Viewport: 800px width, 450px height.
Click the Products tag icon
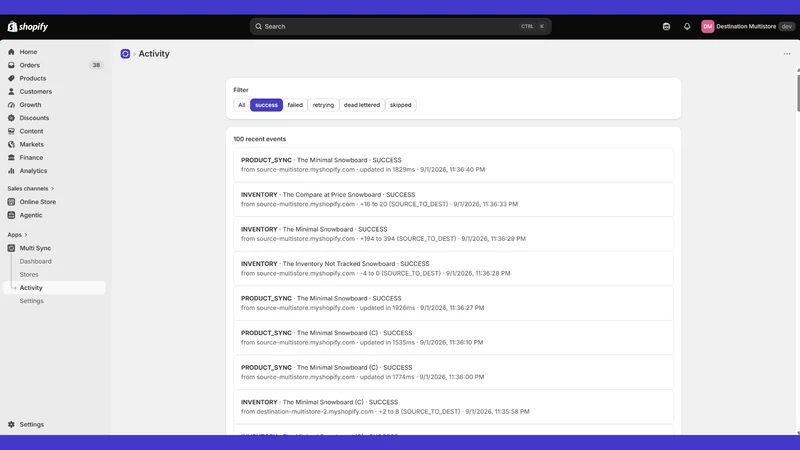click(x=11, y=78)
